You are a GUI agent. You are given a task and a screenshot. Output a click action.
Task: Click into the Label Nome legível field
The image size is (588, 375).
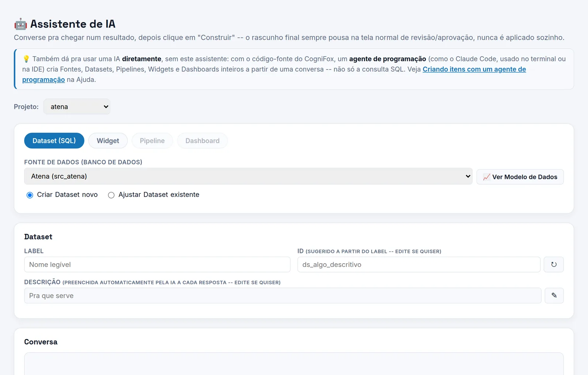(157, 264)
